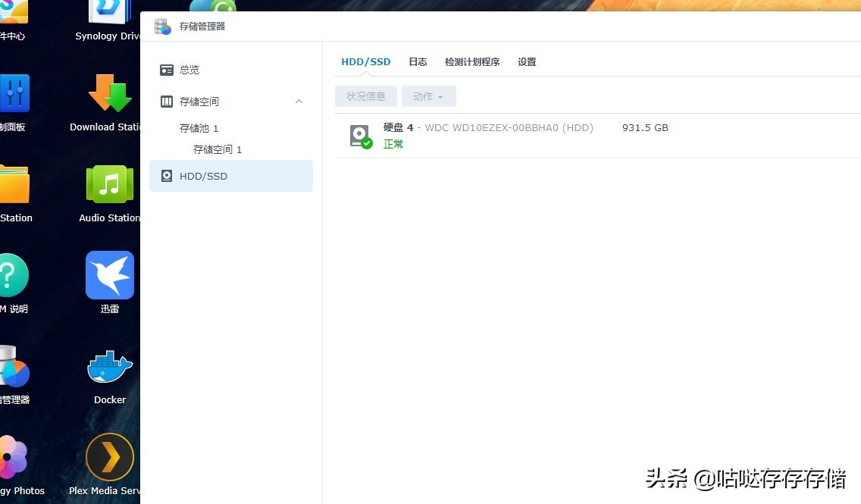Open the 检测计划程序 tab

471,61
